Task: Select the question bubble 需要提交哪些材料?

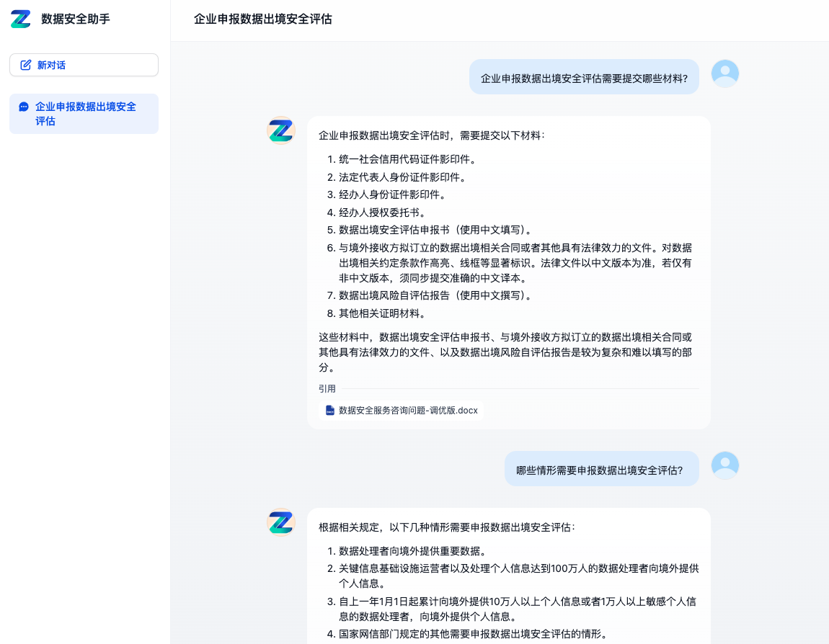Action: pos(584,77)
